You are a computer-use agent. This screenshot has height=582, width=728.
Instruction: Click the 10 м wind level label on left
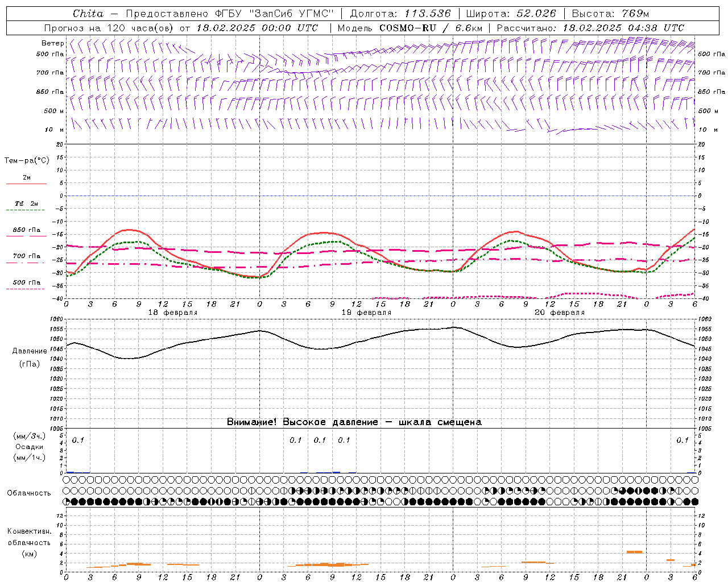(x=55, y=130)
